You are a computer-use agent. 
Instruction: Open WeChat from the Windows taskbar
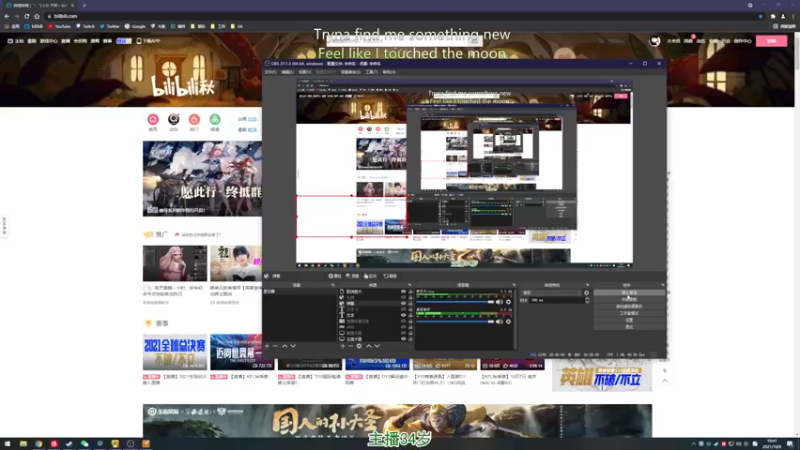[85, 444]
